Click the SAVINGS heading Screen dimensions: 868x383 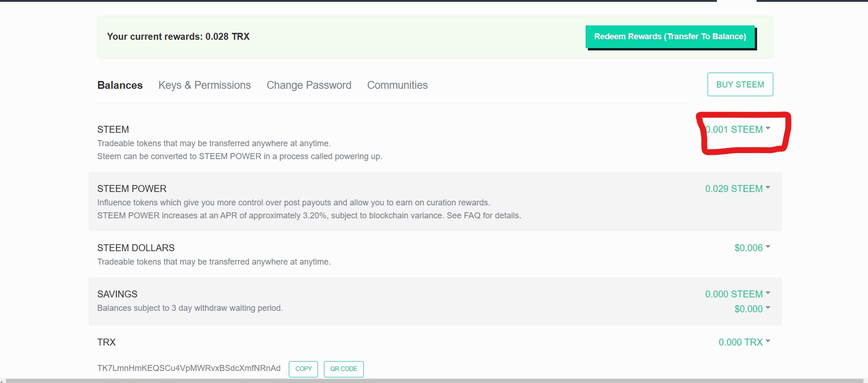click(x=117, y=294)
